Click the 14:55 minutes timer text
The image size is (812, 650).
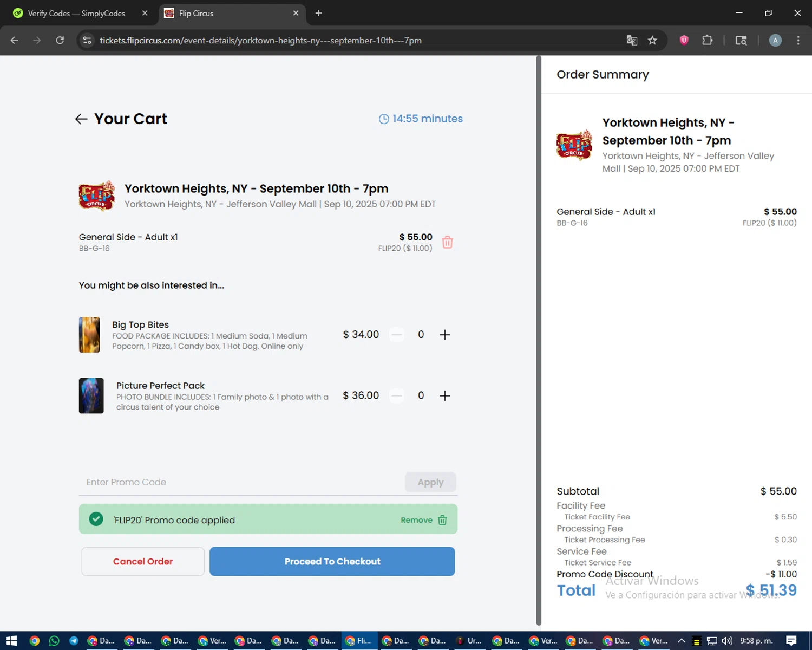coord(428,119)
